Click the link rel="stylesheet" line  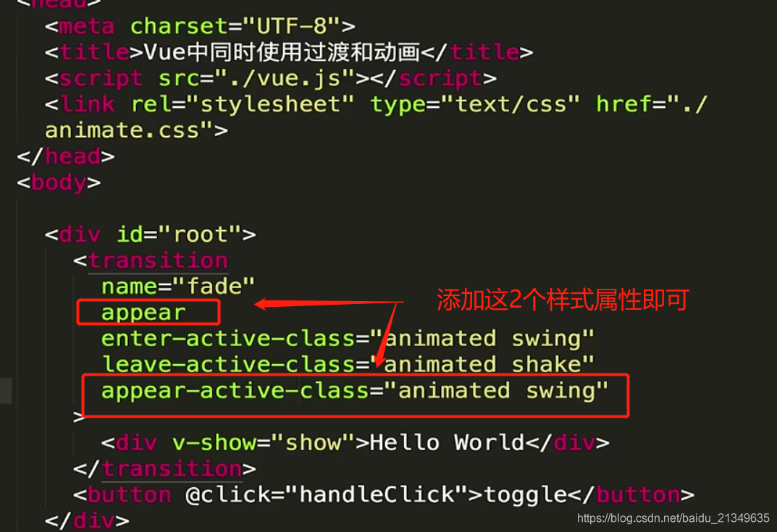coord(376,104)
